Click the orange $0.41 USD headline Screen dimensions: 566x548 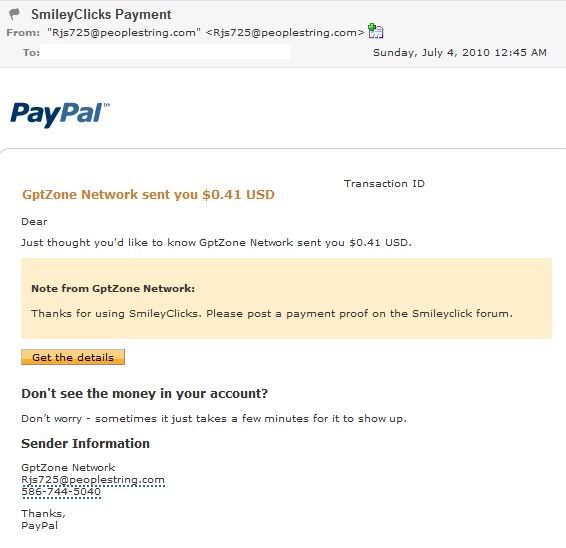(148, 195)
